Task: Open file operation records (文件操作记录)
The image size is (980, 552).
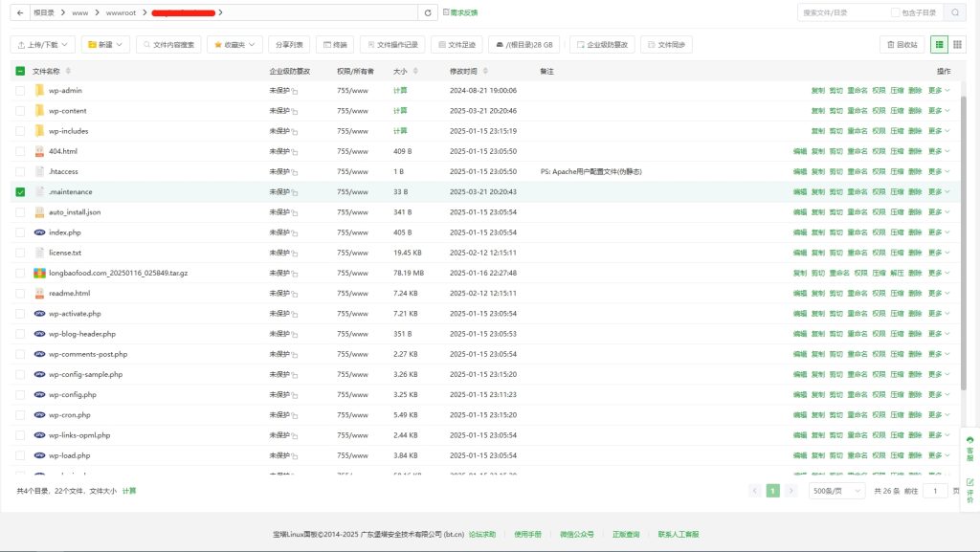Action: (392, 44)
